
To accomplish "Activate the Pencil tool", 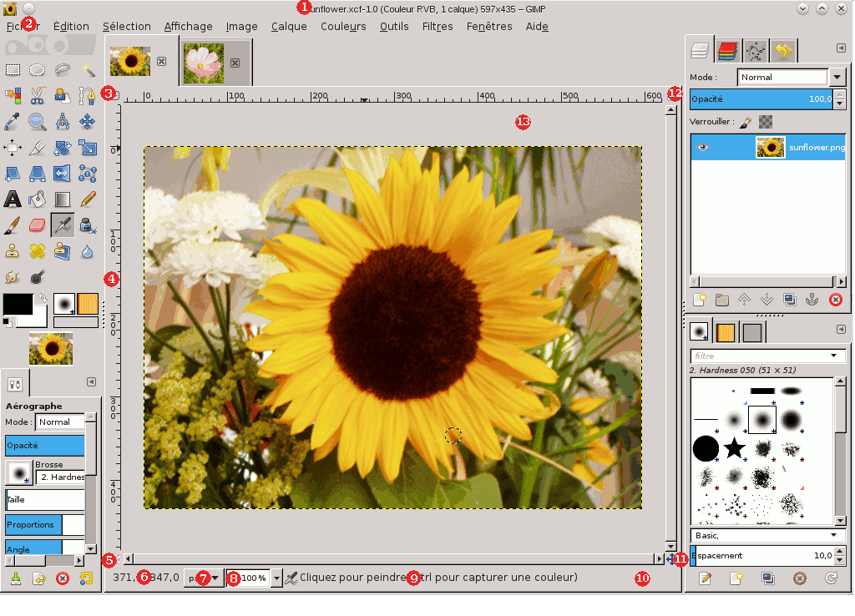I will [88, 199].
